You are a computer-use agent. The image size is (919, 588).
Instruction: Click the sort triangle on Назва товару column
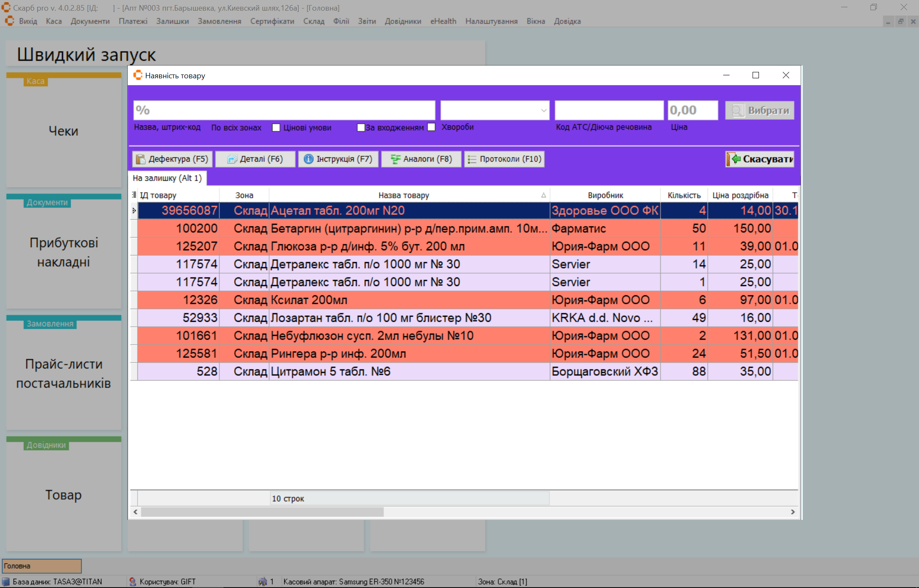[544, 195]
